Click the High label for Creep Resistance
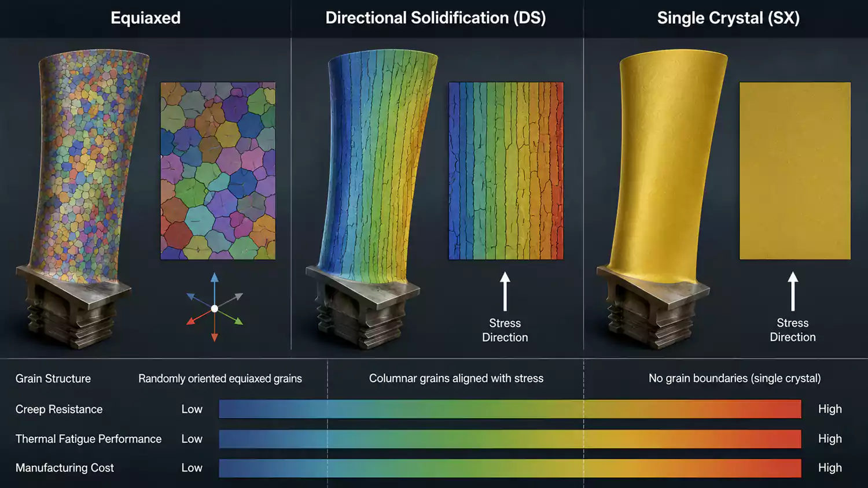The height and width of the screenshot is (488, 868). click(830, 409)
